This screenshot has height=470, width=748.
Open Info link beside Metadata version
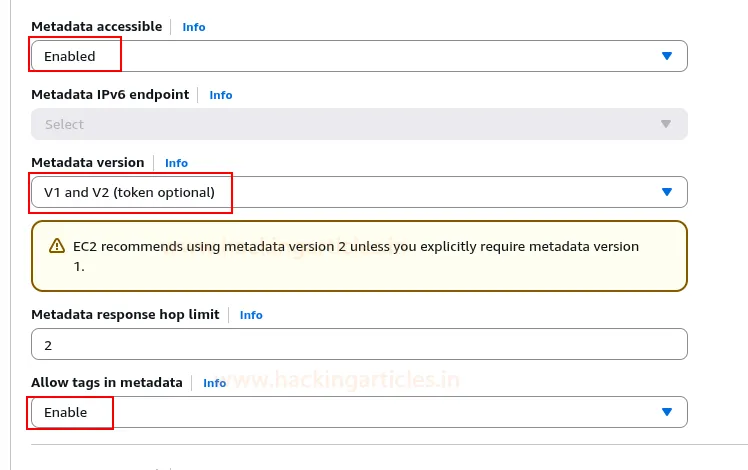click(176, 163)
